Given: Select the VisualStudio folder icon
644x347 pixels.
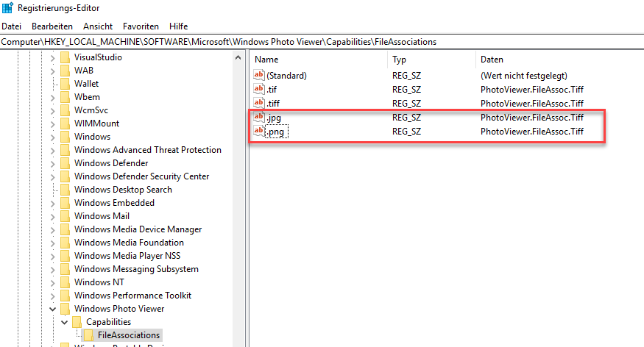Looking at the screenshot, I should (x=65, y=57).
